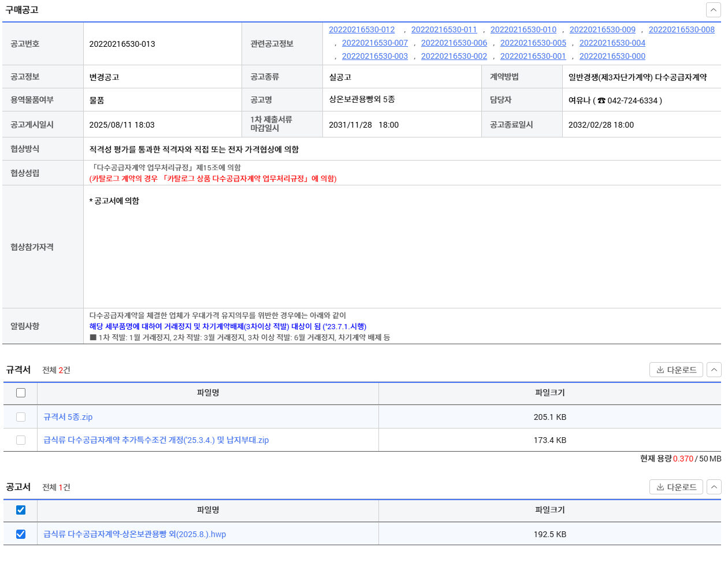Viewport: 728px width, 566px height.
Task: Open related notice 20220216530-002
Action: (x=454, y=56)
